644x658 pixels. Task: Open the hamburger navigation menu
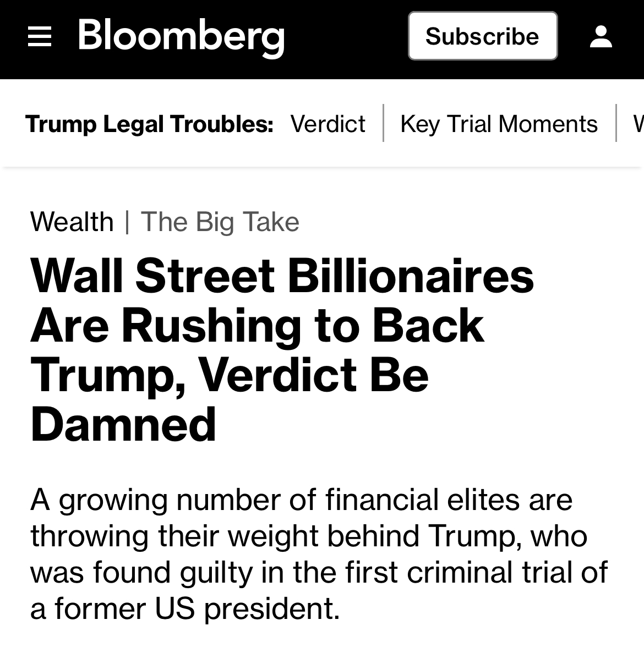pos(40,37)
